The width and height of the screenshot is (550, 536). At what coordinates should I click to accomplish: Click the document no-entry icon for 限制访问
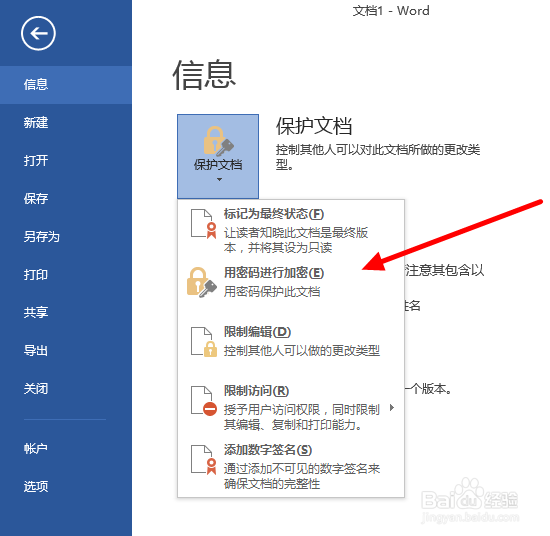tap(204, 401)
